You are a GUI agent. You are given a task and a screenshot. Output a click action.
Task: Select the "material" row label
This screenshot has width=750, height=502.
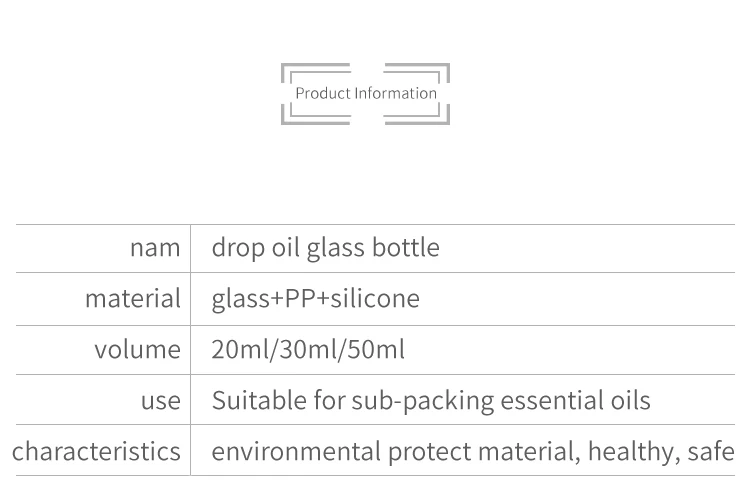[x=132, y=299]
